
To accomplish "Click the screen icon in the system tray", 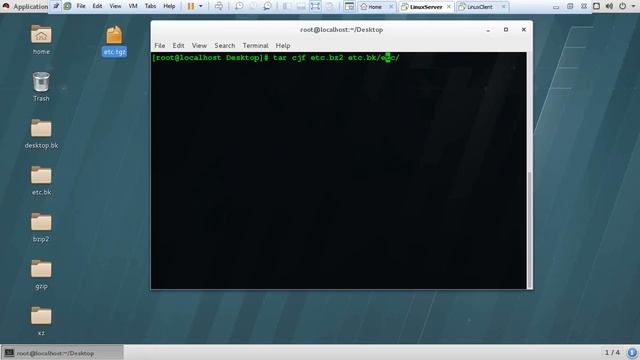I will point(596,6).
